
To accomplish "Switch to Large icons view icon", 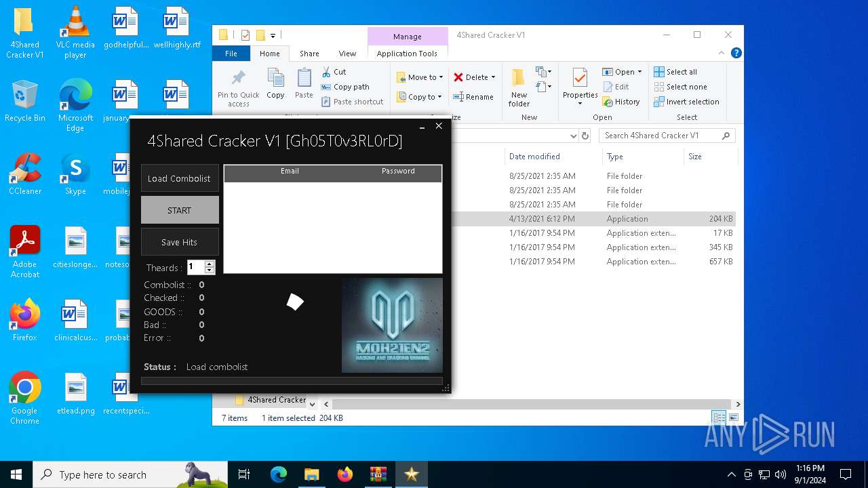I will (x=733, y=418).
